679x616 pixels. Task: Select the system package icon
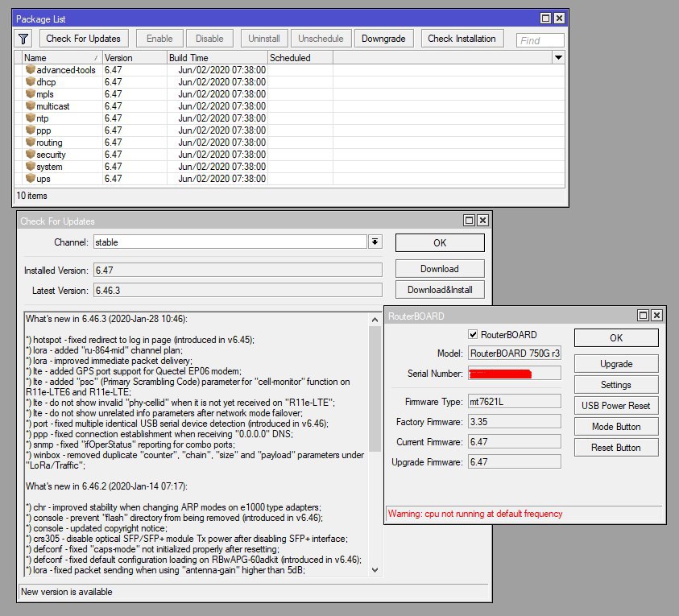click(x=31, y=166)
